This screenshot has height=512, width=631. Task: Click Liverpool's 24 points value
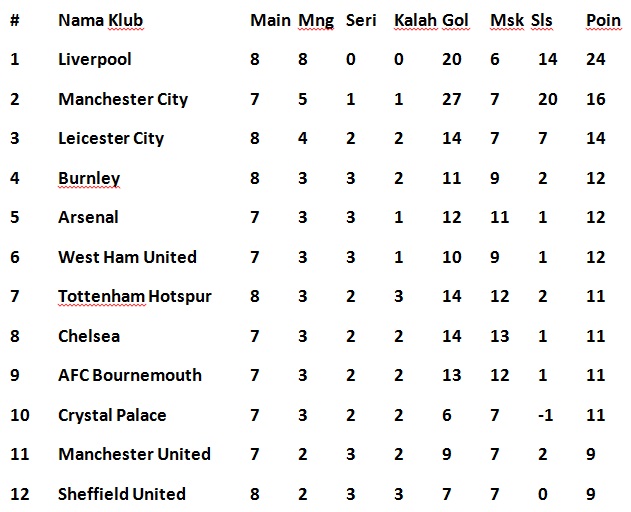[596, 59]
